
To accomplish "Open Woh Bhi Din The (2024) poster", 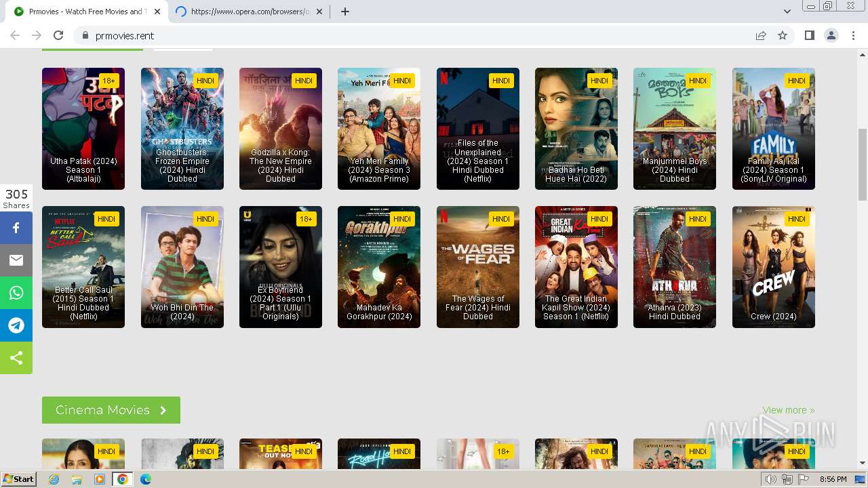I will click(x=182, y=267).
